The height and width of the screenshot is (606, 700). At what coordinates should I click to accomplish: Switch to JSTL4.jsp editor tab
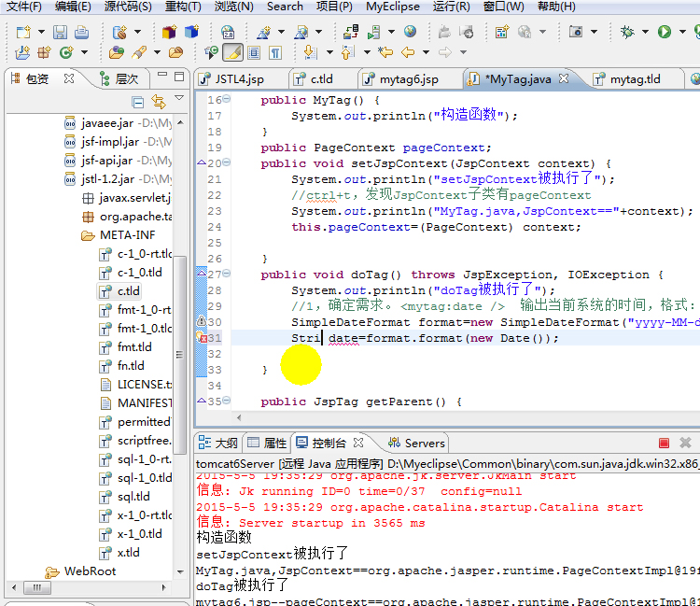pos(239,79)
